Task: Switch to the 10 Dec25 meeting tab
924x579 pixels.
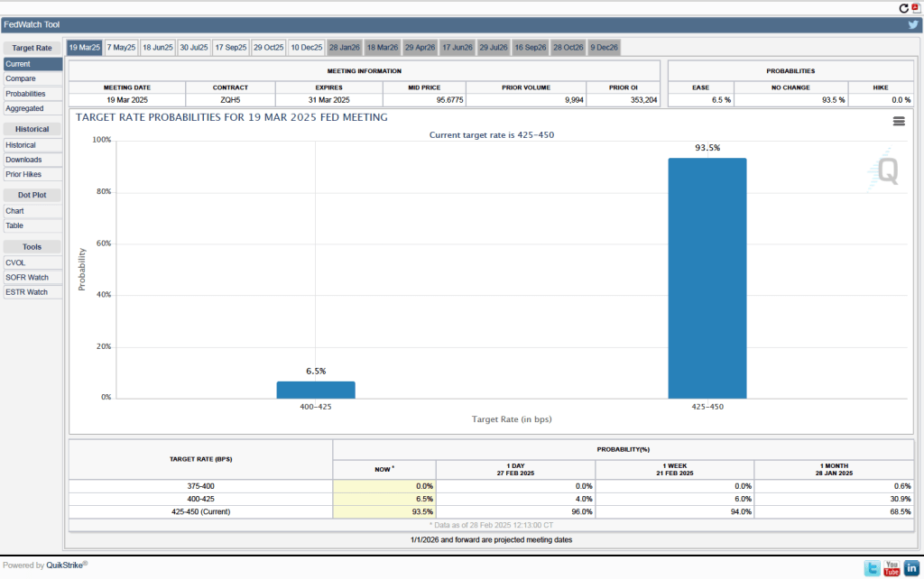Action: pyautogui.click(x=305, y=47)
